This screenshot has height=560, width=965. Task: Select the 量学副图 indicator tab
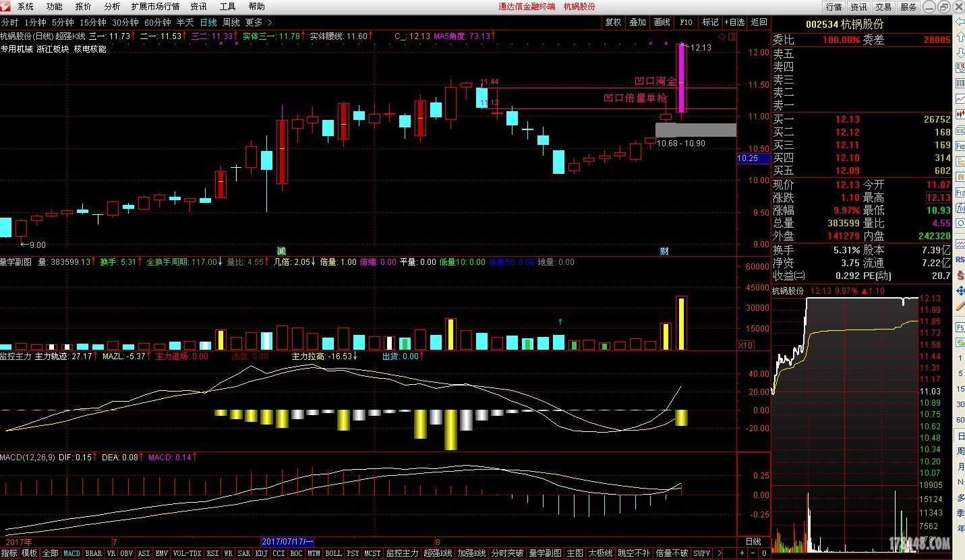pyautogui.click(x=545, y=553)
